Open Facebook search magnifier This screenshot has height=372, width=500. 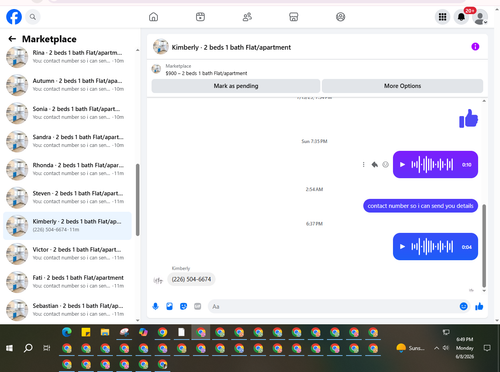(x=33, y=17)
